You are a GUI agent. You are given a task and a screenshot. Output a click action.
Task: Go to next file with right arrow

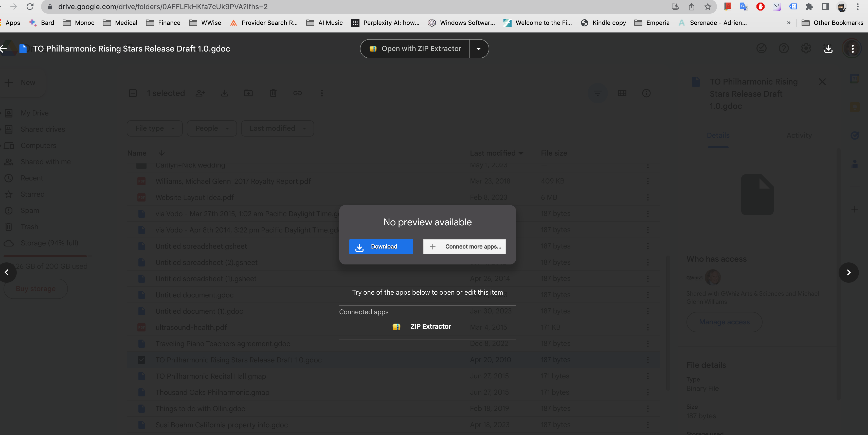[x=848, y=272]
